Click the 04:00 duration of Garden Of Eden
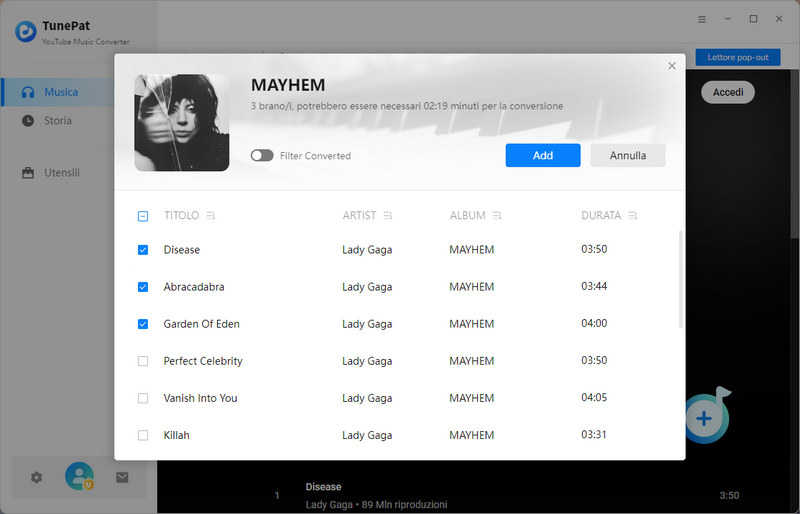This screenshot has width=800, height=514. tap(594, 323)
